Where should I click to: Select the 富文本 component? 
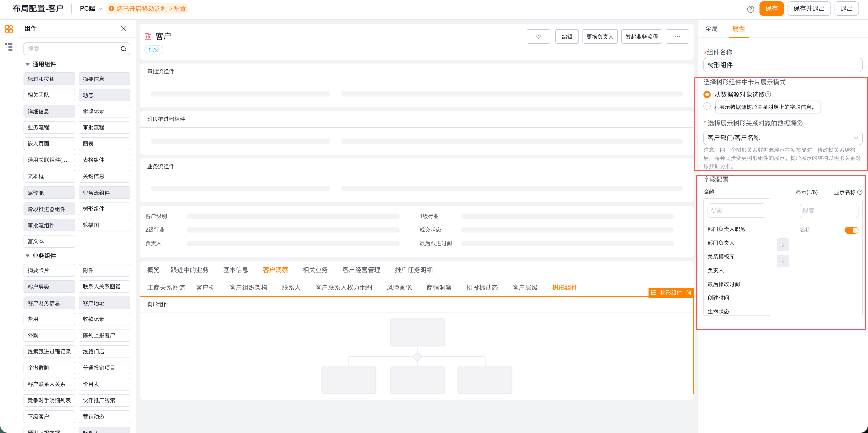point(49,241)
